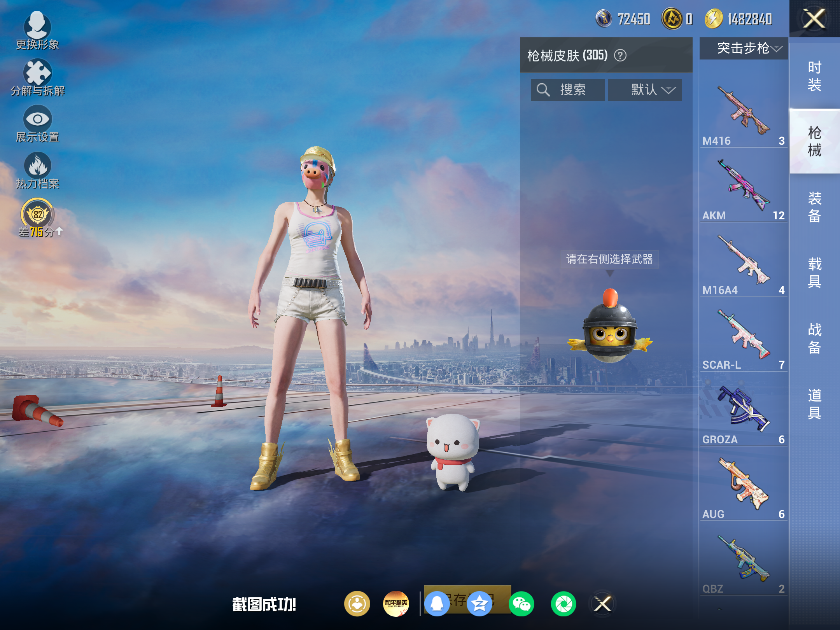
Task: Expand the 突击步枪 weapon type dropdown
Action: pyautogui.click(x=744, y=48)
